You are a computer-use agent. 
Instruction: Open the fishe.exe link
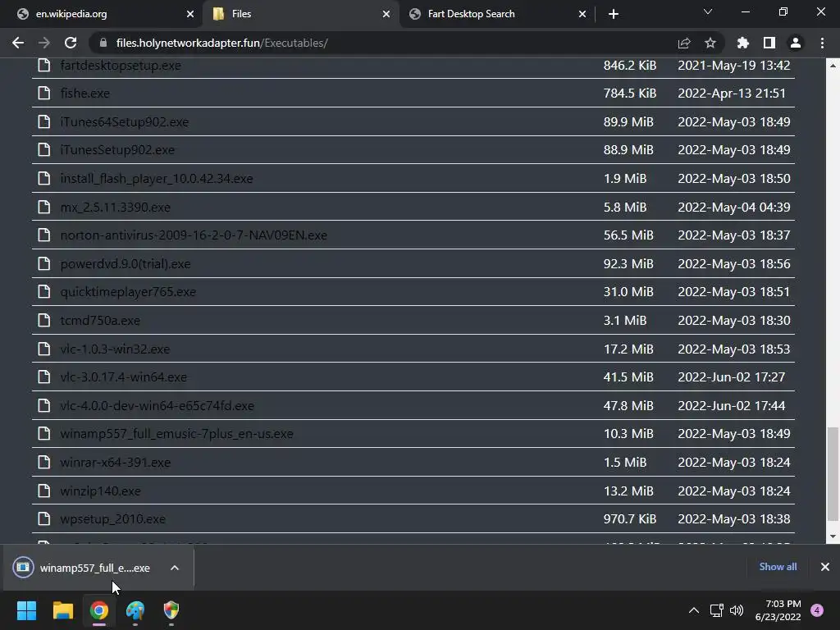(x=84, y=94)
